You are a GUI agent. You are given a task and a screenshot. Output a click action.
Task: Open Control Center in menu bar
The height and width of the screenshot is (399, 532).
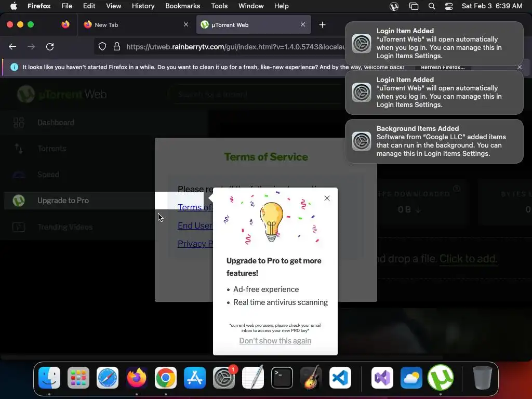click(448, 6)
